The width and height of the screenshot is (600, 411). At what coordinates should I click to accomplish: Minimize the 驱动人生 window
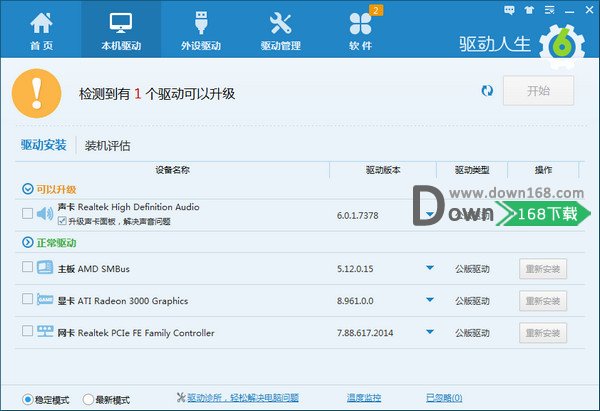pyautogui.click(x=569, y=10)
